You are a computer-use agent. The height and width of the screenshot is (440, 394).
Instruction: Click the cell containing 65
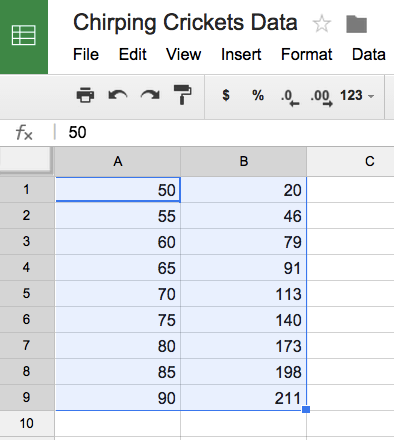tap(118, 268)
